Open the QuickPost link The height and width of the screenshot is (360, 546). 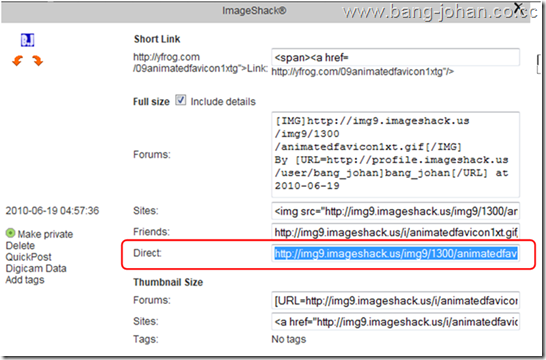pyautogui.click(x=29, y=257)
